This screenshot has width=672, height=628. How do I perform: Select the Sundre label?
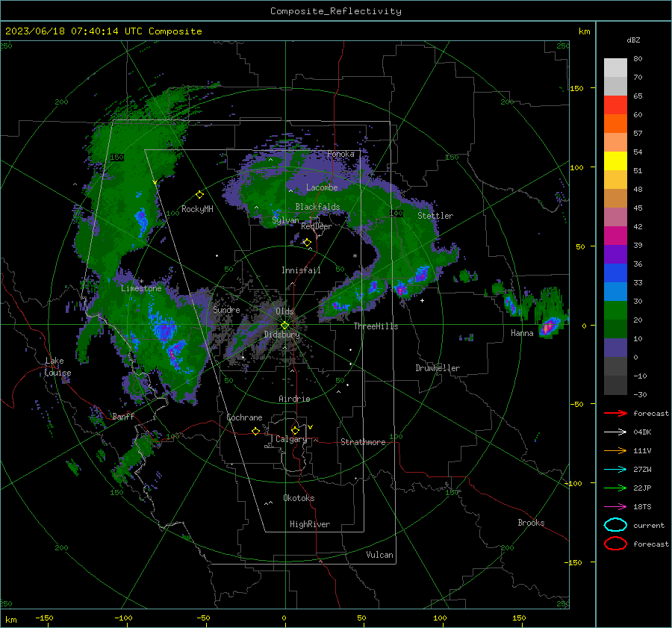click(x=226, y=309)
